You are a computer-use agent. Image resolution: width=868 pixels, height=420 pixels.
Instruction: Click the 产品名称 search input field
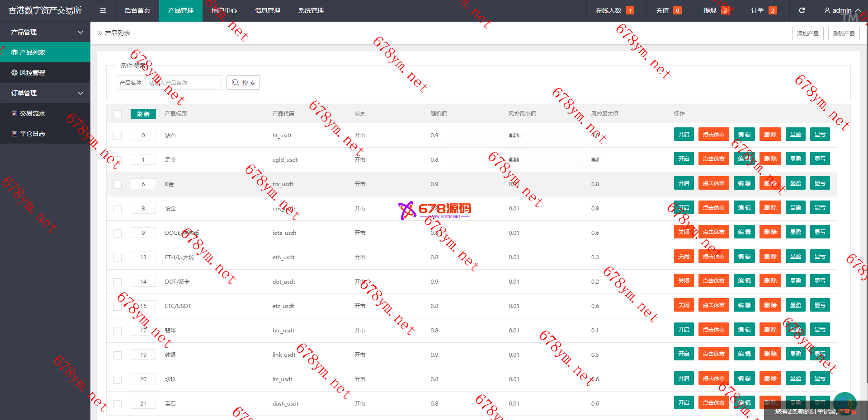point(183,83)
